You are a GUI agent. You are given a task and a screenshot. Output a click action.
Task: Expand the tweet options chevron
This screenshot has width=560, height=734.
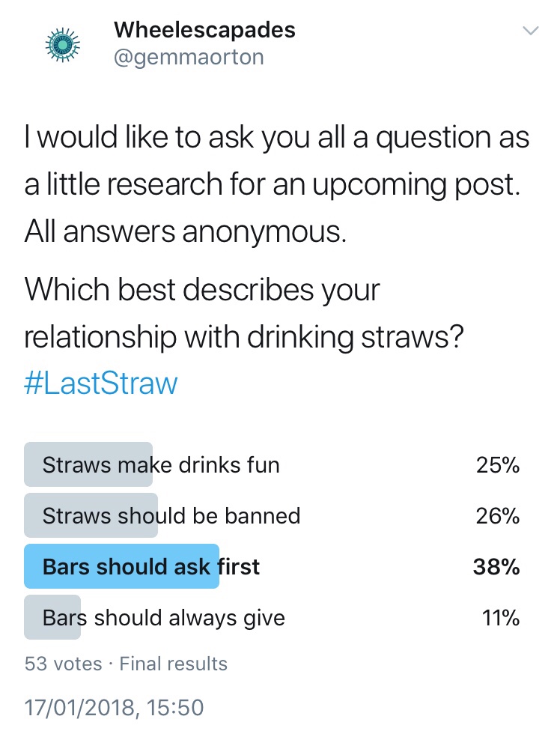coord(530,31)
